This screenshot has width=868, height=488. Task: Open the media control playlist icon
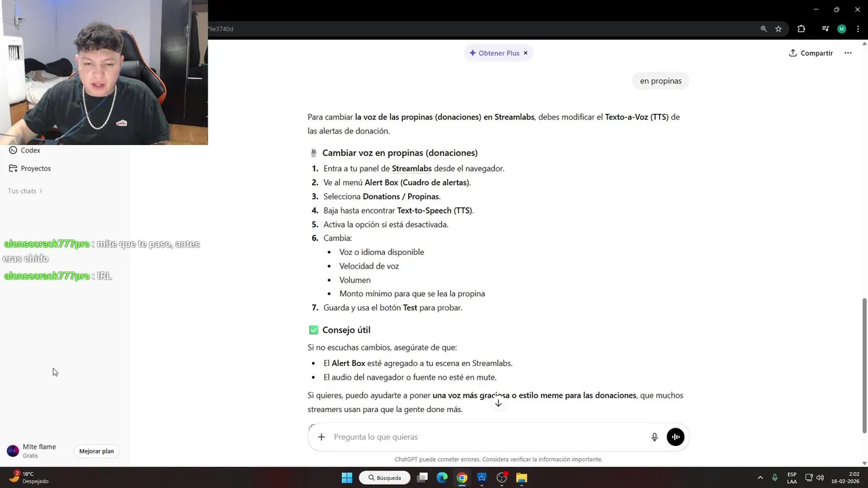pos(825,29)
